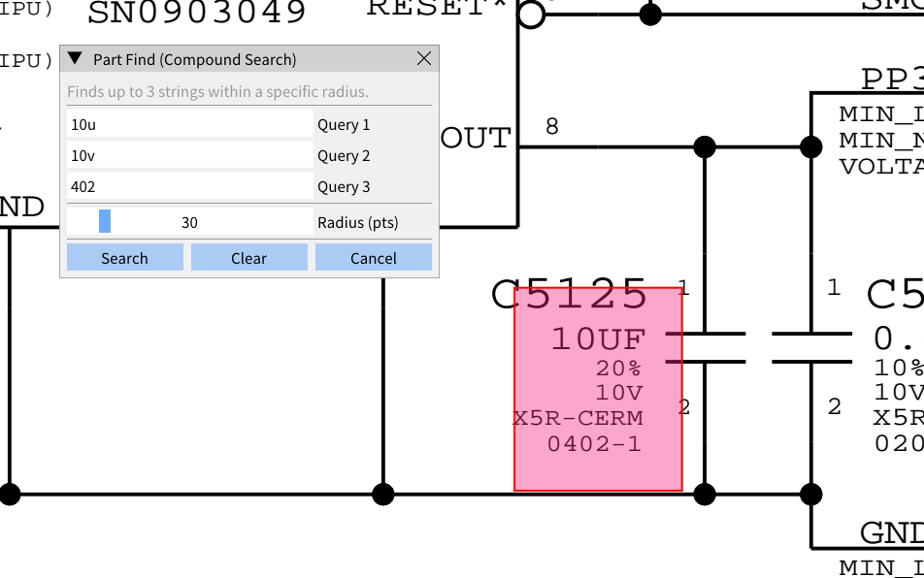Hit the Clear button
The width and height of the screenshot is (924, 578).
pos(248,258)
